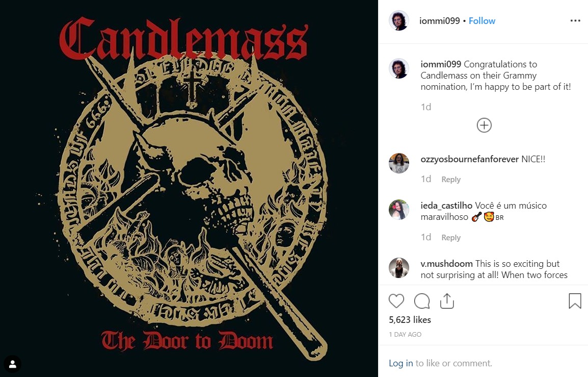Reply to ozzyosbournefanforever's comment
Screen dimensions: 588x377
pyautogui.click(x=451, y=180)
